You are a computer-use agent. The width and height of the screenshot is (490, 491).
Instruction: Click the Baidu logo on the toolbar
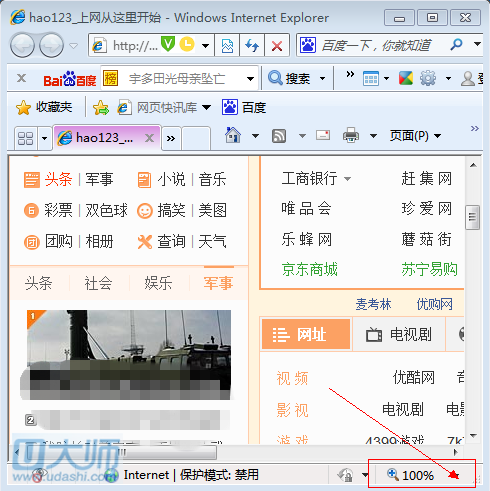click(x=70, y=79)
